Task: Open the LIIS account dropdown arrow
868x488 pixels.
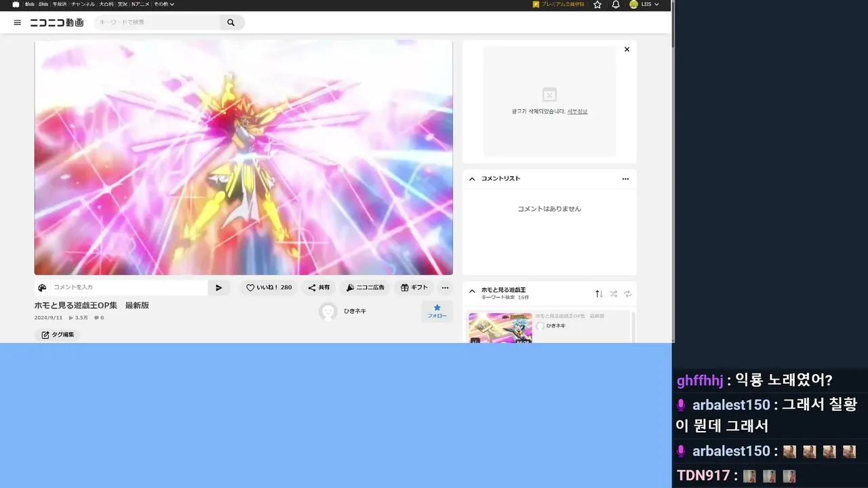Action: [656, 4]
